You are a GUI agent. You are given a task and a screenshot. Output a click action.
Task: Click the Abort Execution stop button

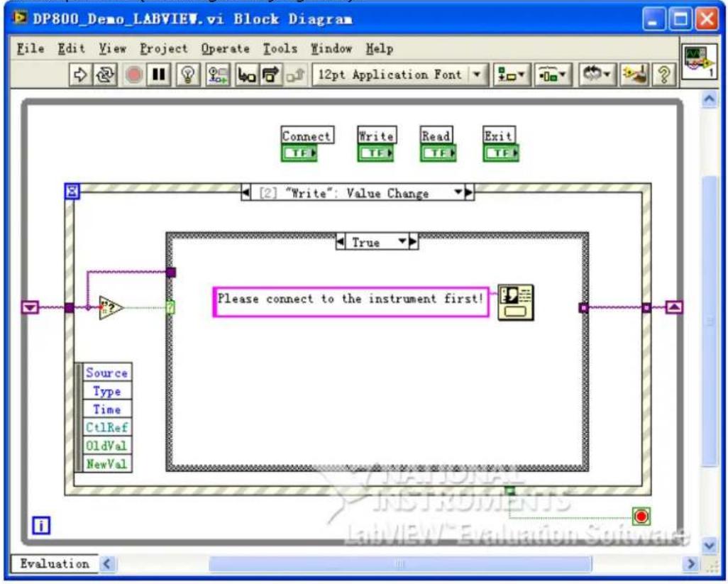coord(133,75)
